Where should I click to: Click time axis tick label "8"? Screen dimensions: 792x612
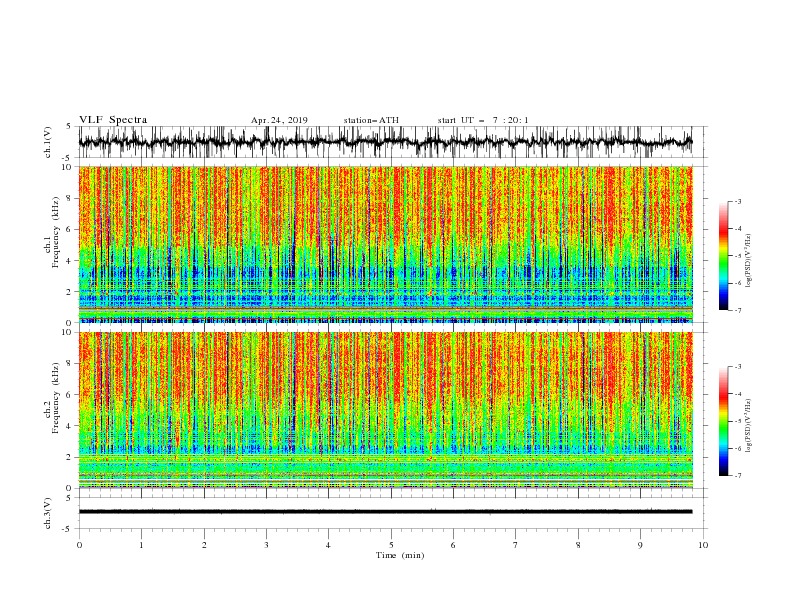578,545
